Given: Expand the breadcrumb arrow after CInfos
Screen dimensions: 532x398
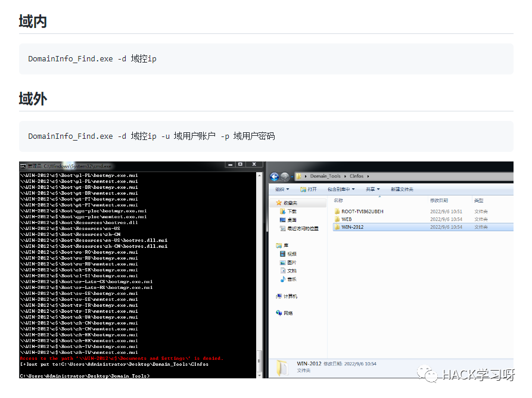Looking at the screenshot, I should 368,176.
